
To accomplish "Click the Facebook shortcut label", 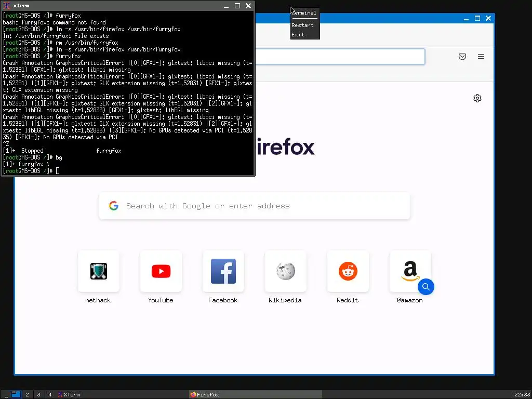I will pos(223,300).
